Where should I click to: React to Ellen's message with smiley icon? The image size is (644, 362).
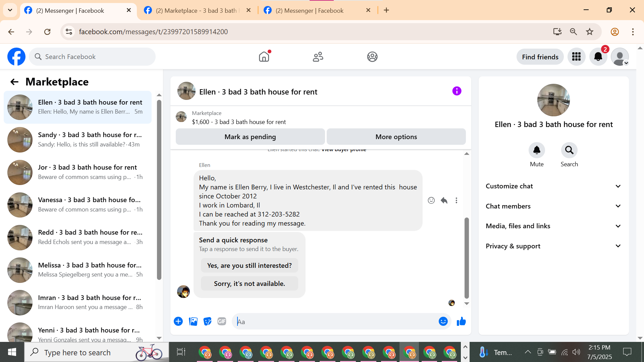click(431, 200)
